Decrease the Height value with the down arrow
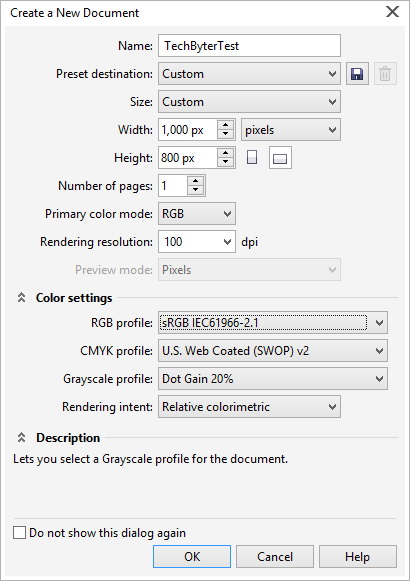The image size is (410, 581). coord(226,162)
